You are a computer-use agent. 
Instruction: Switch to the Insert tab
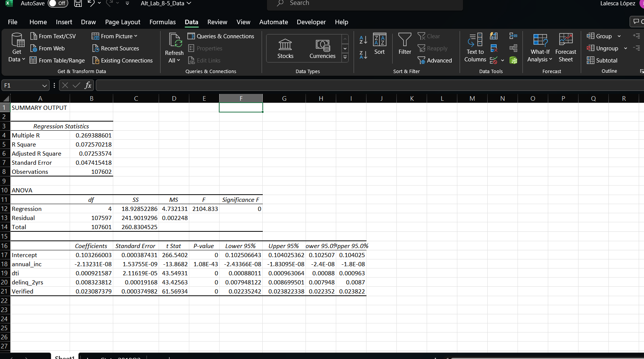pyautogui.click(x=64, y=22)
